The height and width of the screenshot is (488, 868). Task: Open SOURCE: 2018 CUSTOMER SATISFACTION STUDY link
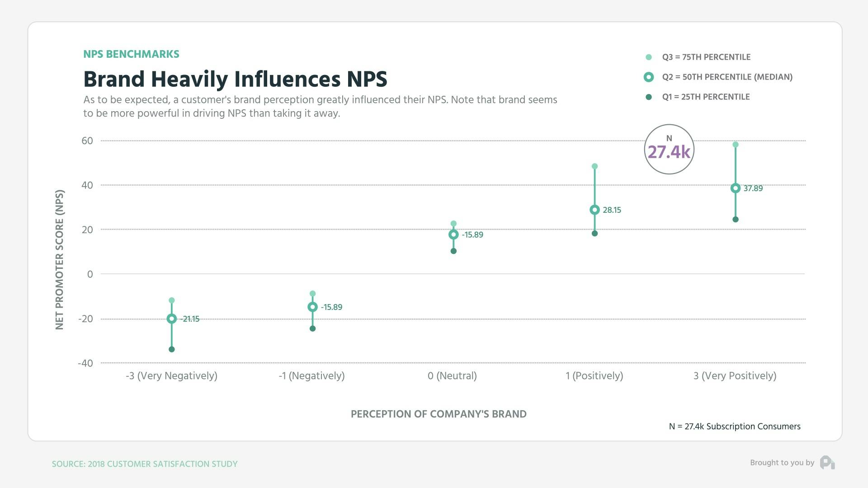pyautogui.click(x=145, y=464)
